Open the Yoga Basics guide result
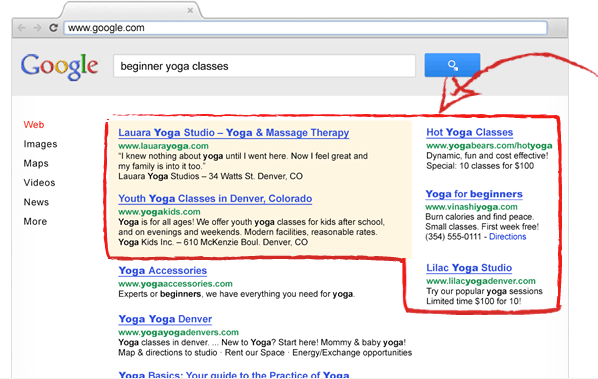 [233, 375]
